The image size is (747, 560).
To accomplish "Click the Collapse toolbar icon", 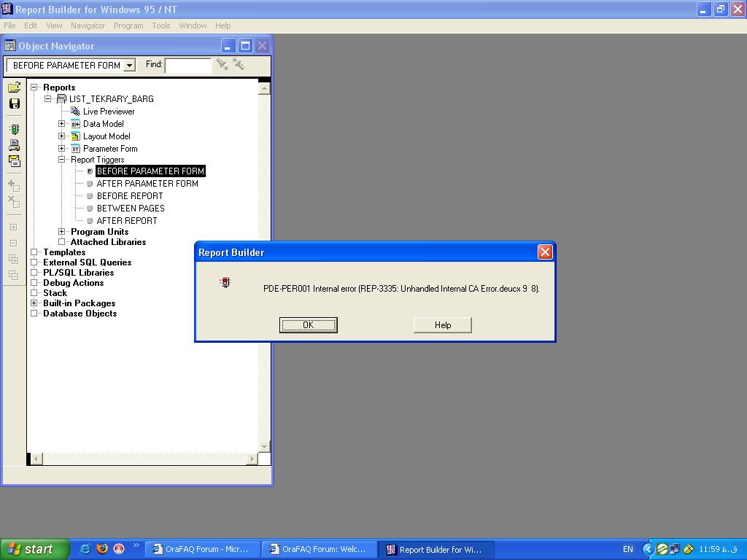I will point(13,244).
